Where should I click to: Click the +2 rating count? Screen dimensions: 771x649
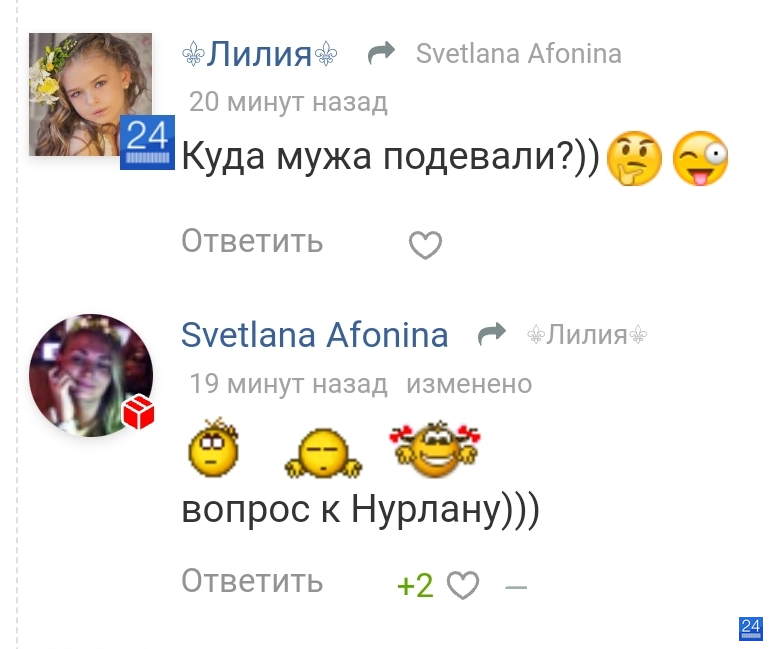coord(415,585)
